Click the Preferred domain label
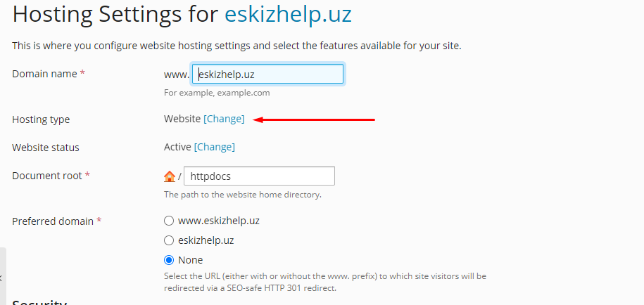The width and height of the screenshot is (644, 305). click(52, 221)
